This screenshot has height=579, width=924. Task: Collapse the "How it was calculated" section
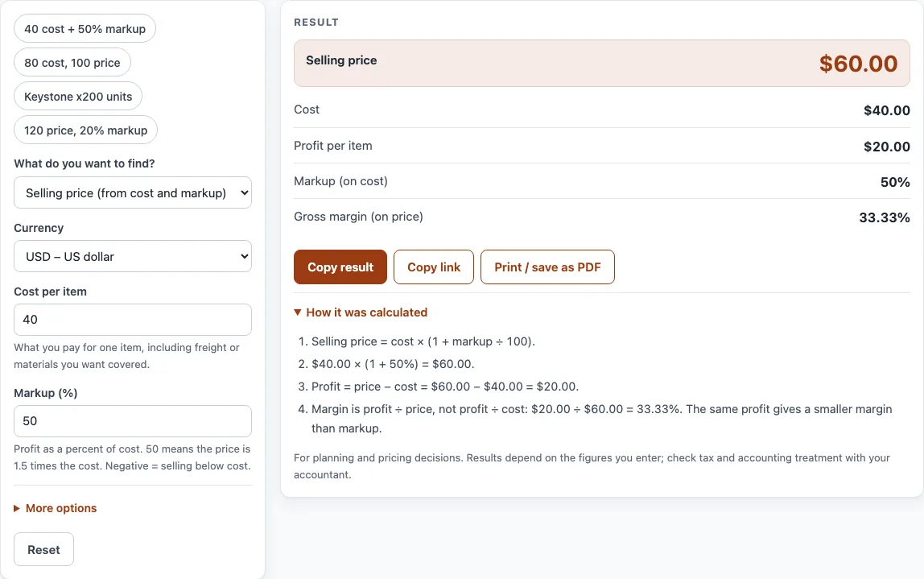361,312
